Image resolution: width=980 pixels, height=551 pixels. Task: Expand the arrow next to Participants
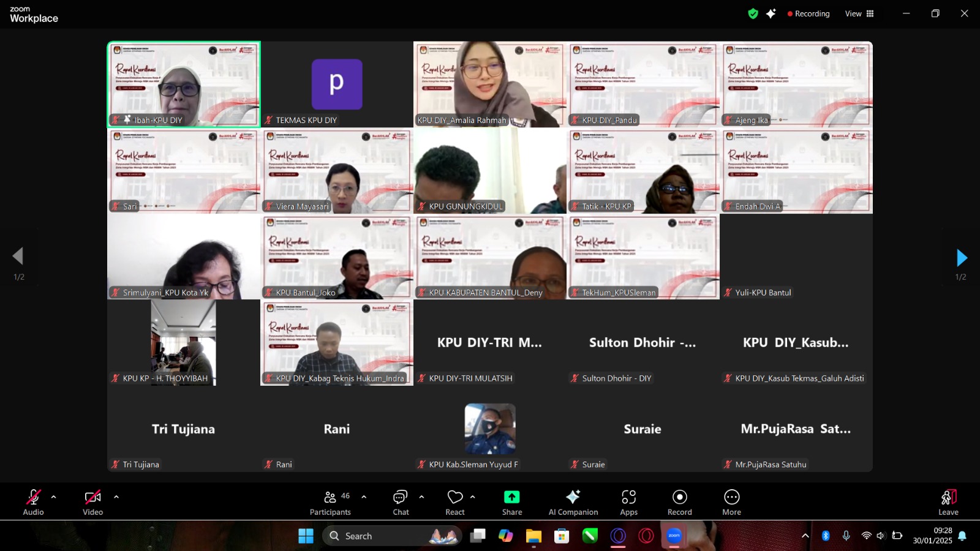coord(364,497)
